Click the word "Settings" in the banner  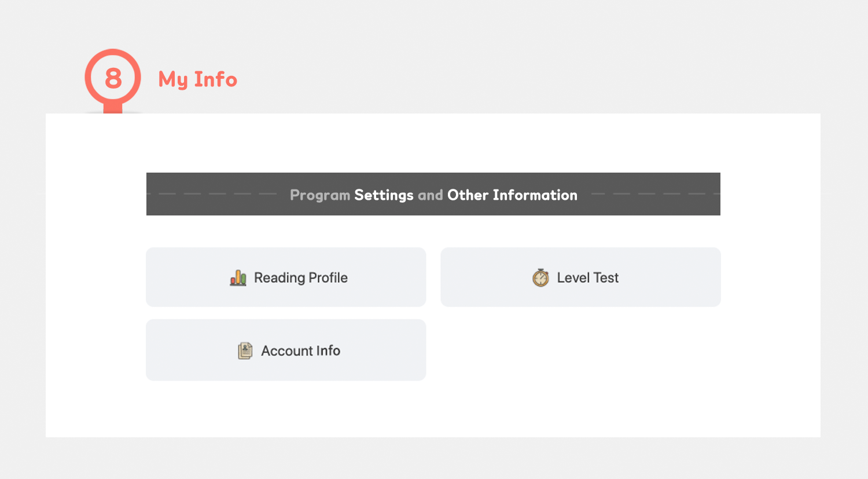[x=384, y=195]
